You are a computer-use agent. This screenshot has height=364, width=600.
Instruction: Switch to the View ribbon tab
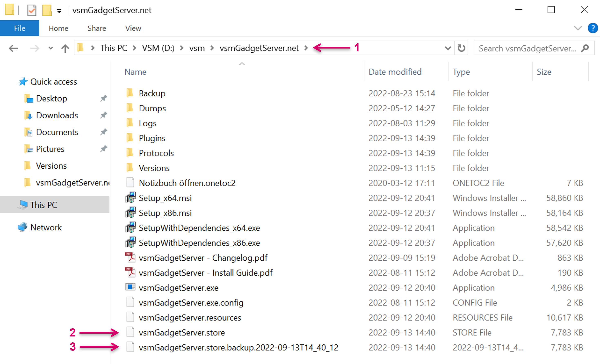[x=133, y=28]
